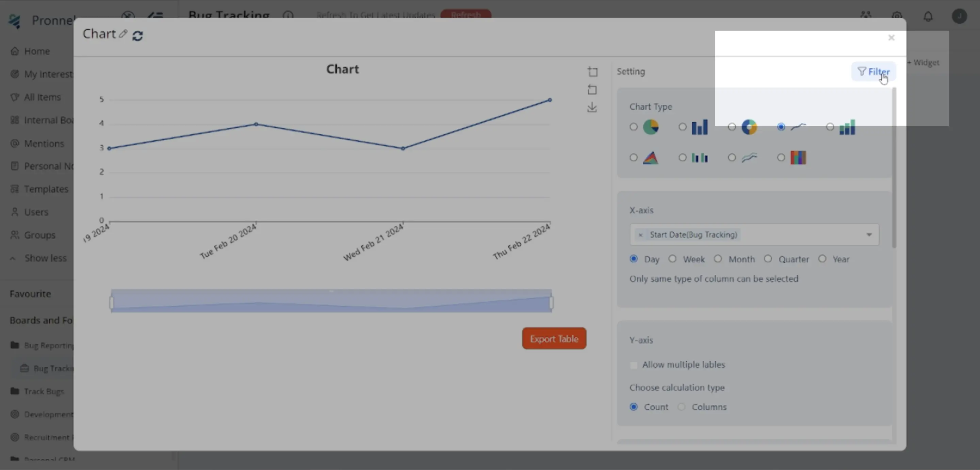
Task: Click the Personal Notes sidebar icon
Action: (14, 166)
